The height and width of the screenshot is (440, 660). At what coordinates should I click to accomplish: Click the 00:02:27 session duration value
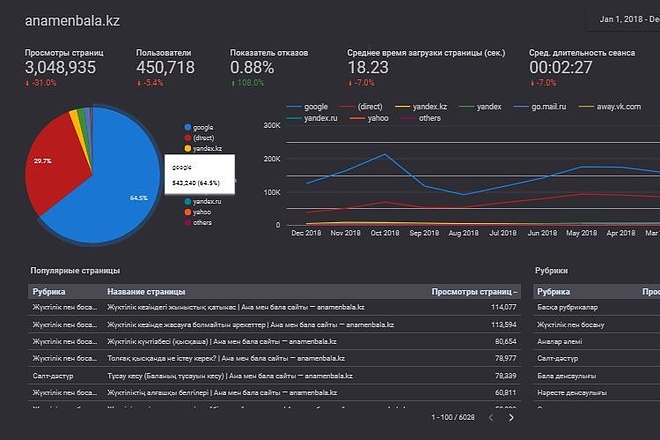pos(561,67)
